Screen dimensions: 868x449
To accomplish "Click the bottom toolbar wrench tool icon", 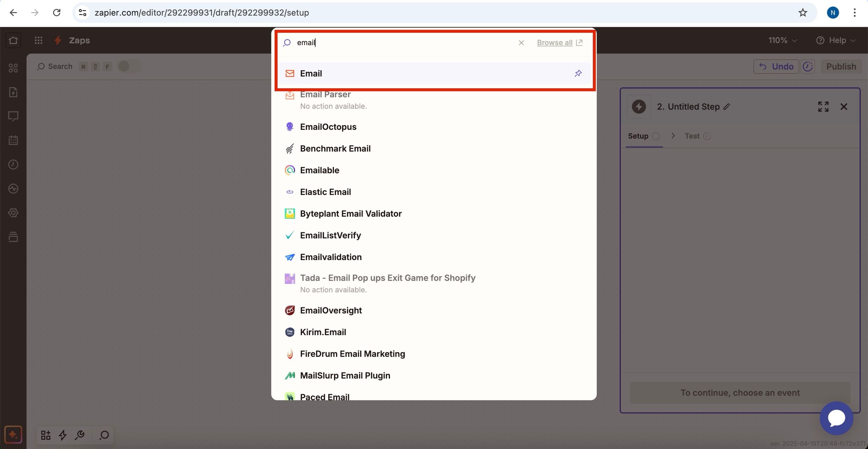I will click(x=80, y=435).
